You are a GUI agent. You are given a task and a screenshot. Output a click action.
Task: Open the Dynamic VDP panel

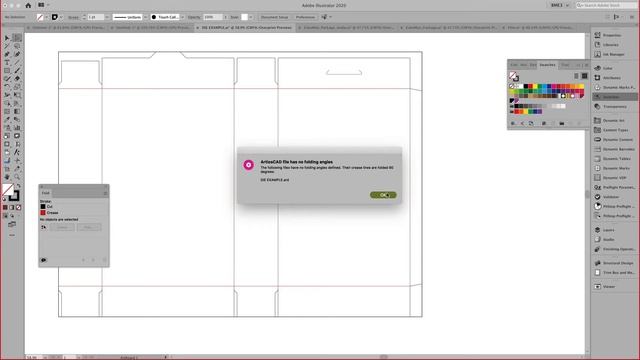coord(612,178)
